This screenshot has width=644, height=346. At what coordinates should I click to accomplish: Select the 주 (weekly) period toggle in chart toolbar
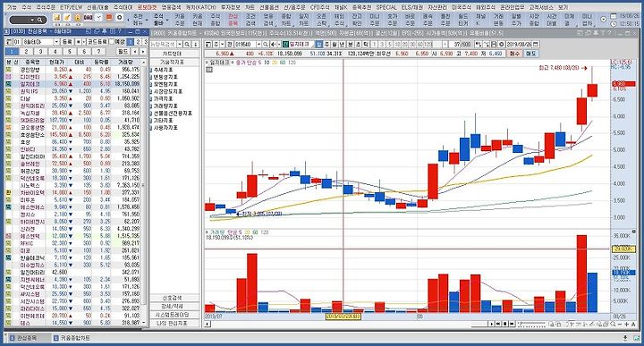point(327,44)
